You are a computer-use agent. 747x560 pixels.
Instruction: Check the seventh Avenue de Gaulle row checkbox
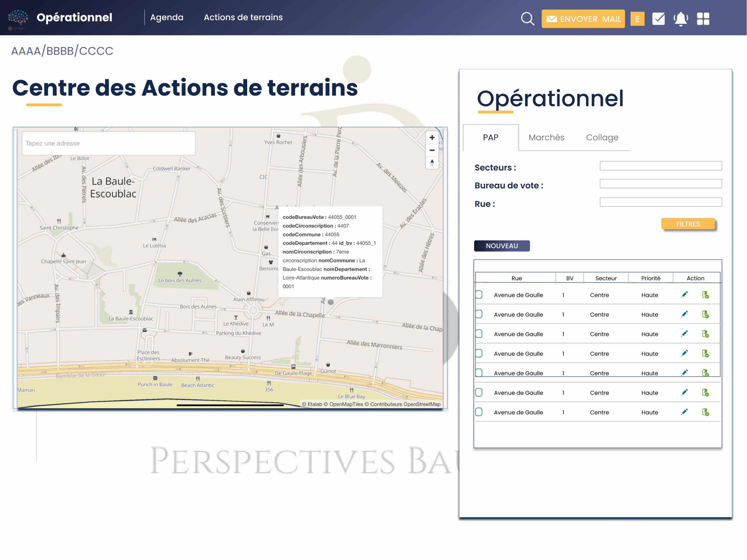(479, 412)
